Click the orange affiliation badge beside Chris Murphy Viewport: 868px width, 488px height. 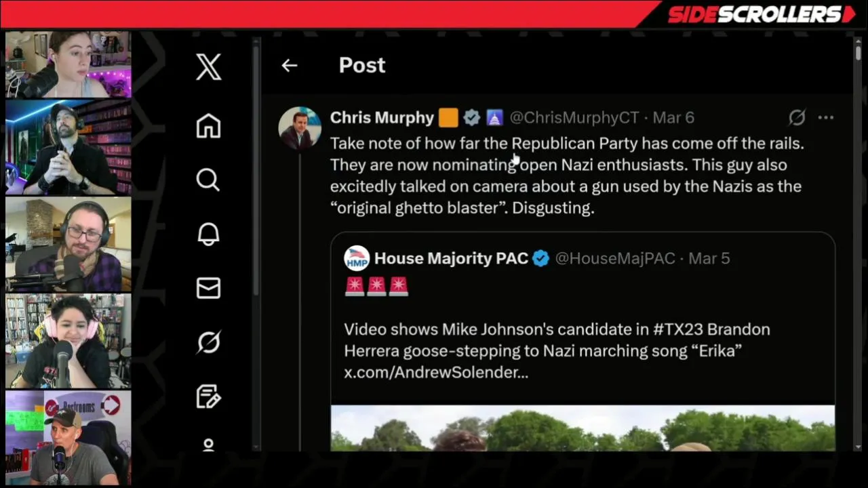coord(448,118)
